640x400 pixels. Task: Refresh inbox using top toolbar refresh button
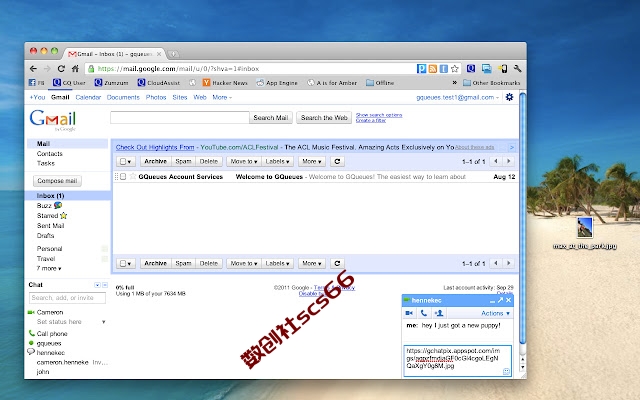point(337,162)
